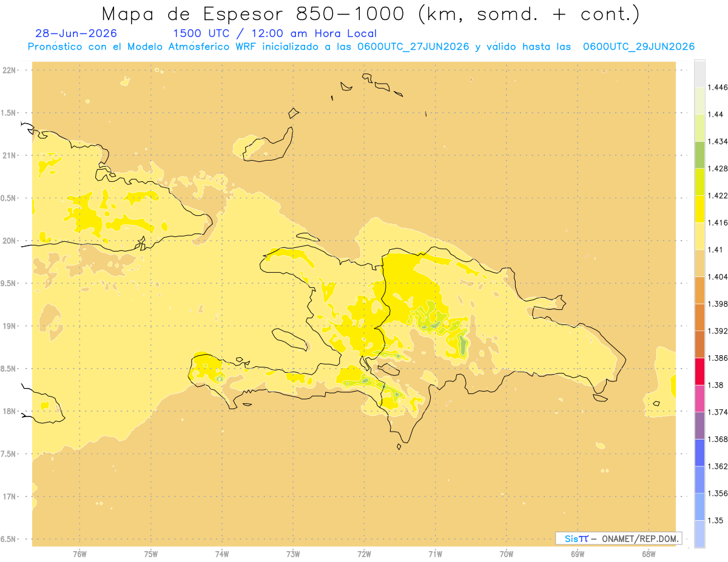The width and height of the screenshot is (728, 562).
Task: Click the 73W longitude axis label
Action: coord(293,554)
